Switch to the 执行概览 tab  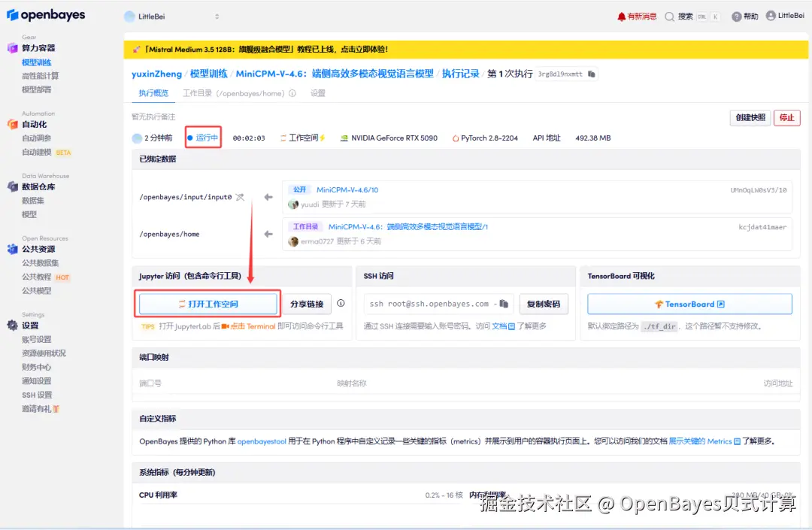pos(153,93)
